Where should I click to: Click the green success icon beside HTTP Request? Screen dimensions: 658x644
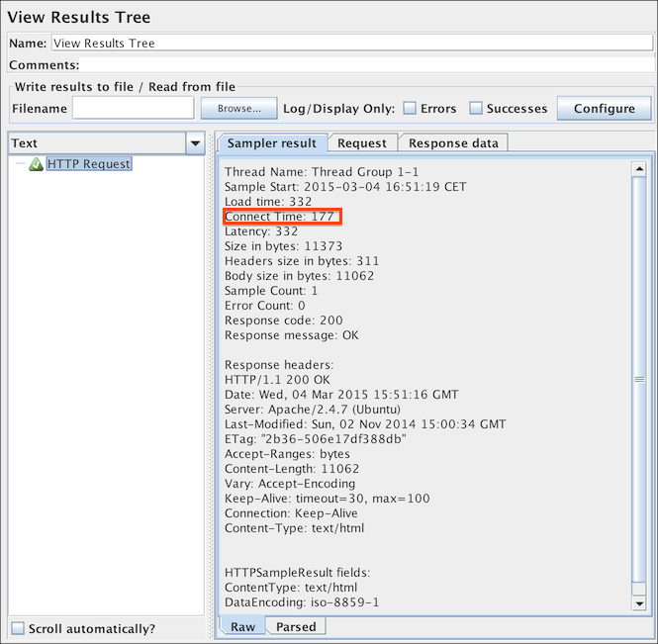(36, 164)
